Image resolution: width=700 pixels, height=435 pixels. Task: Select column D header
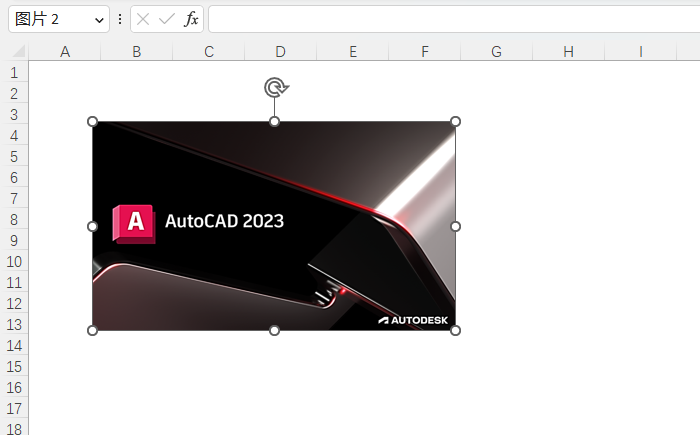coord(280,52)
